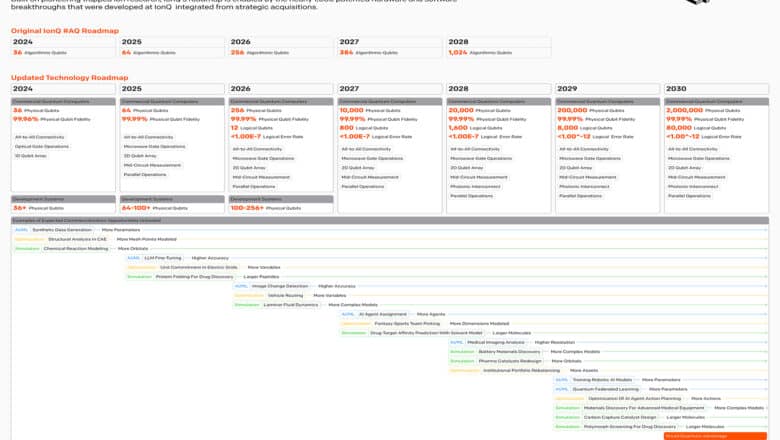Select the '2,000,000 Physical Qubits' value

tap(702, 110)
